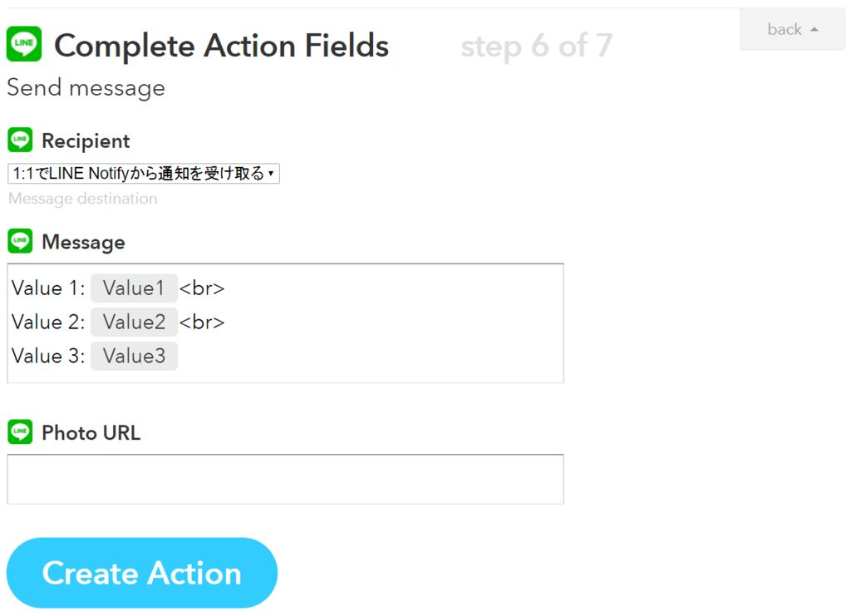Open the Recipient dropdown for LINE Notify

[x=143, y=174]
